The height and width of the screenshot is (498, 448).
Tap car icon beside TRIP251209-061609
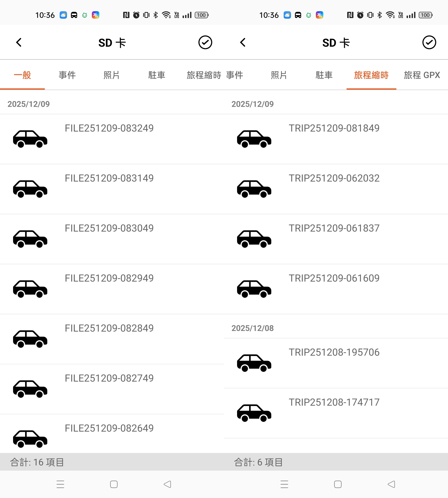click(254, 289)
